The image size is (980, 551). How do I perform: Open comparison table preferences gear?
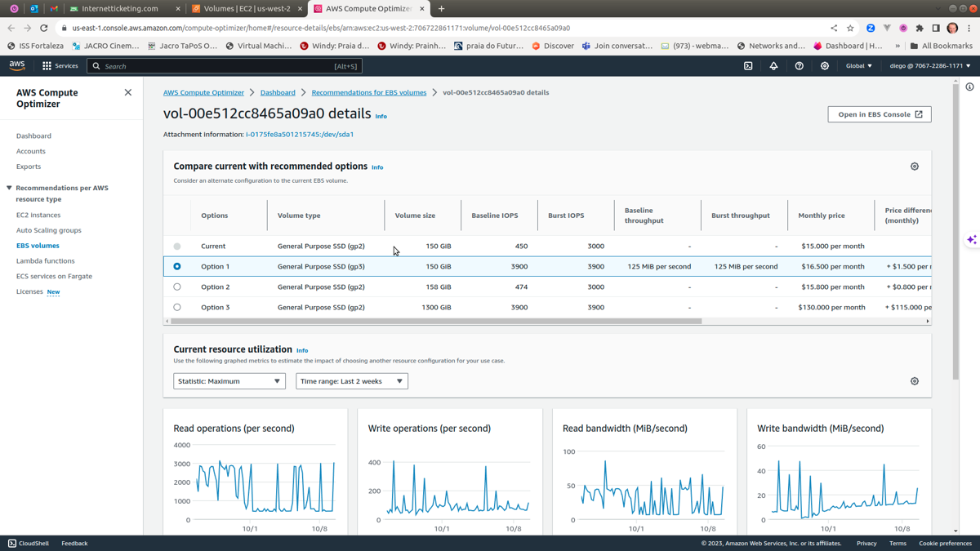pyautogui.click(x=915, y=167)
